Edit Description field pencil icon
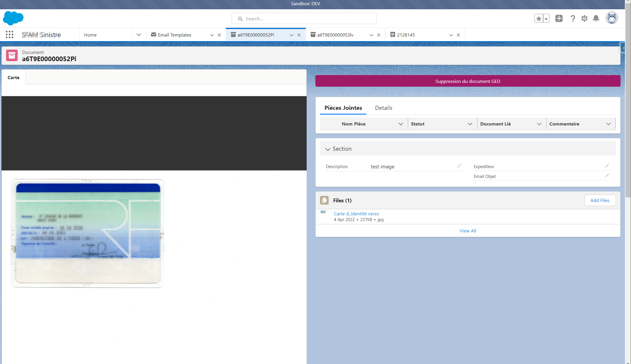The image size is (631, 364). tap(459, 166)
